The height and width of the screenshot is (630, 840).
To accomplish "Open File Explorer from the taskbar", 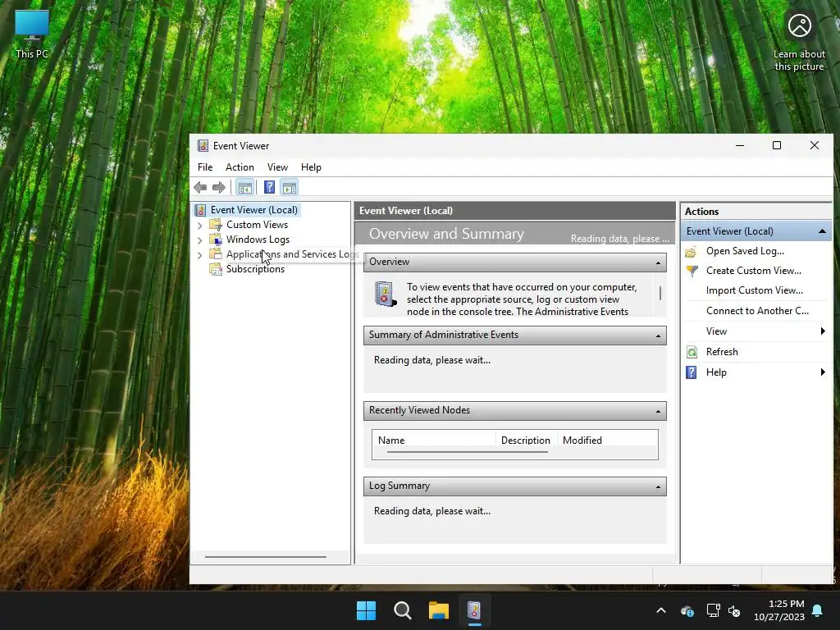I will (438, 610).
